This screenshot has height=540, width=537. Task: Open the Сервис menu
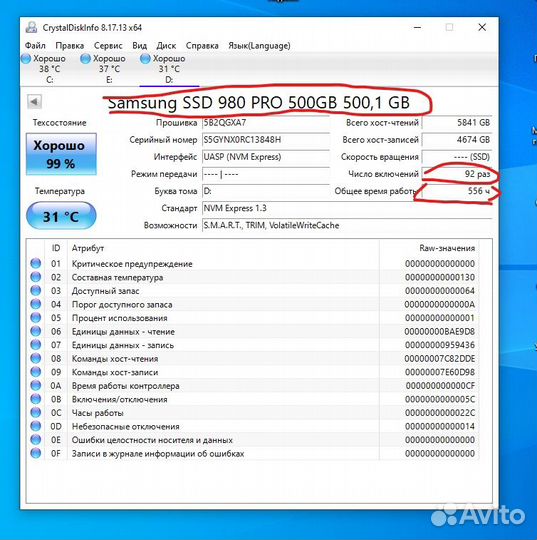[108, 45]
